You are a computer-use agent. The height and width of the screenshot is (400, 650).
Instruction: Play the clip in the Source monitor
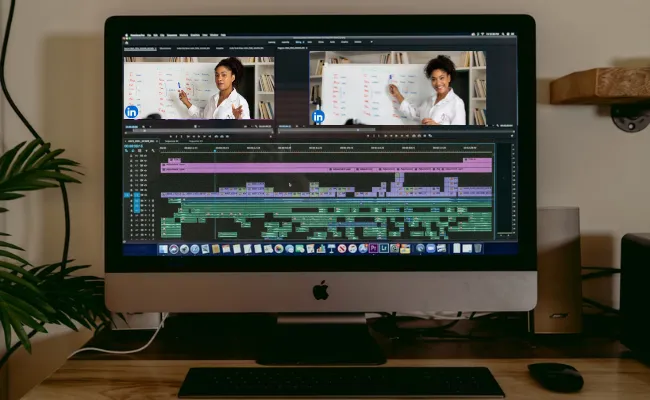(x=199, y=136)
